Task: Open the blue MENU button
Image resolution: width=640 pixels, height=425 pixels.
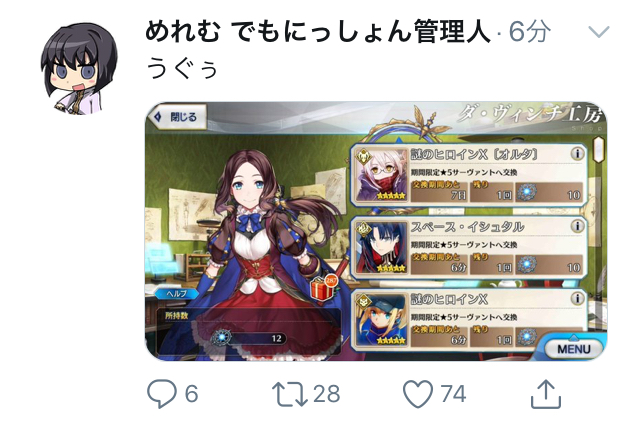Action: [574, 348]
